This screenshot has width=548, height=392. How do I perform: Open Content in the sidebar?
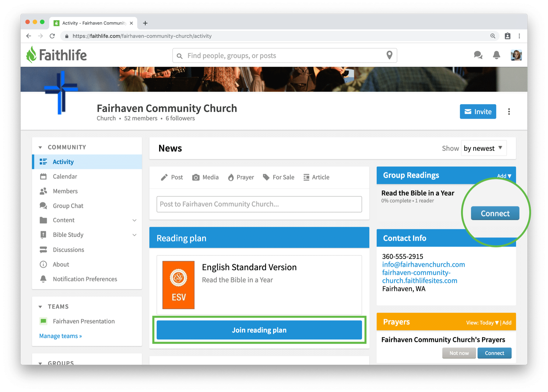point(63,220)
